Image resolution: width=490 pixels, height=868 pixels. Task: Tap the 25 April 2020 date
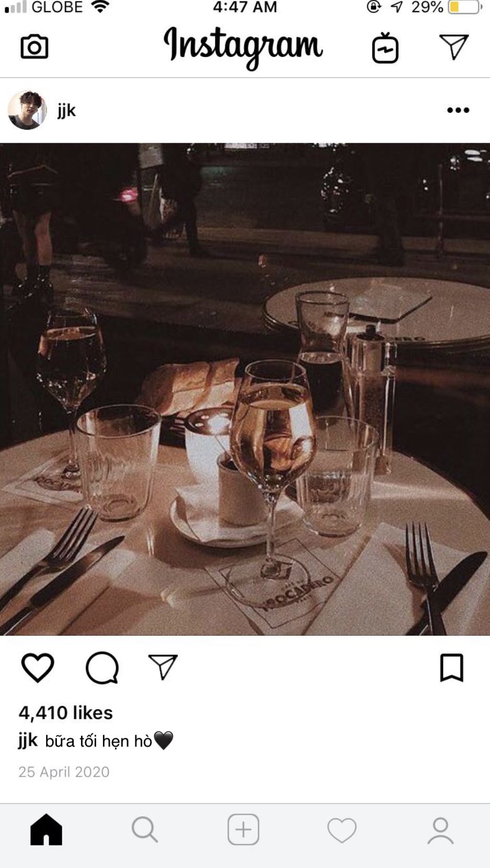pyautogui.click(x=64, y=772)
